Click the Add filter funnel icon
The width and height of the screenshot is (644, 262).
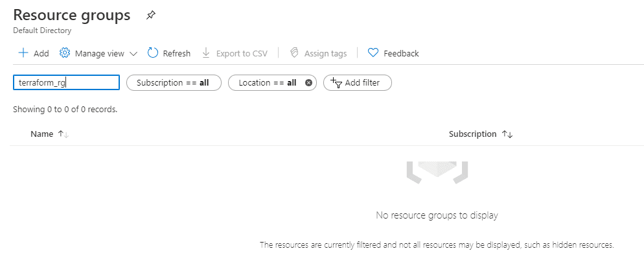point(336,82)
